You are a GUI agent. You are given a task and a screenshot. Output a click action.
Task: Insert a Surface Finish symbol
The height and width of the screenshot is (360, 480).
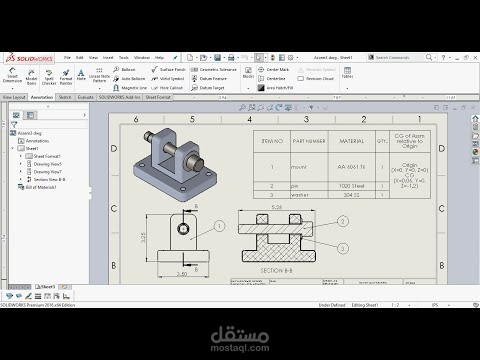click(168, 69)
